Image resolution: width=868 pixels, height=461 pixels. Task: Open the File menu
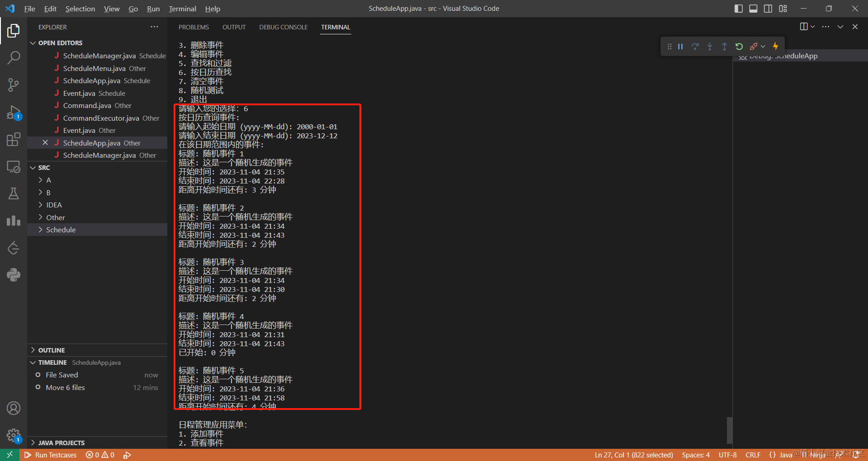point(30,9)
